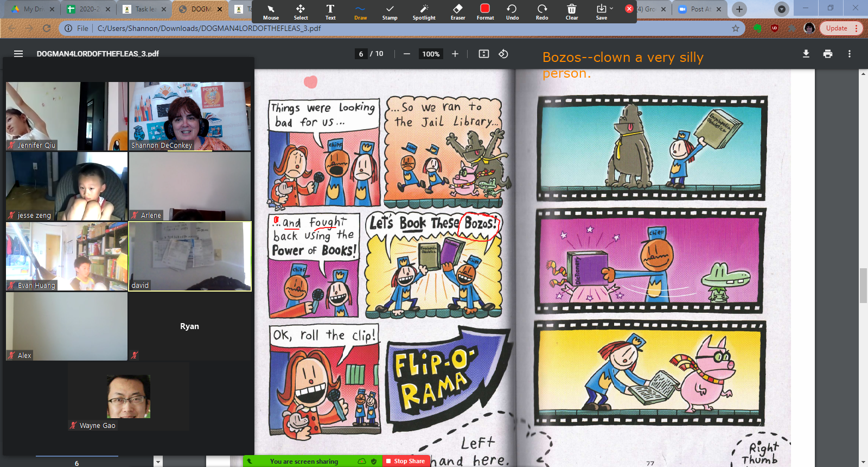Select Jennifer Qiu's video tile

(67, 116)
